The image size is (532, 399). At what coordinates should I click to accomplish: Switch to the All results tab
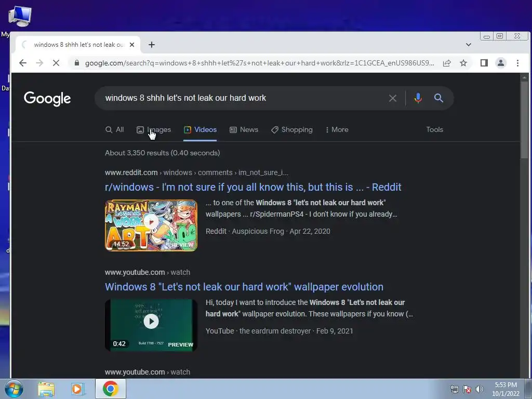point(115,129)
